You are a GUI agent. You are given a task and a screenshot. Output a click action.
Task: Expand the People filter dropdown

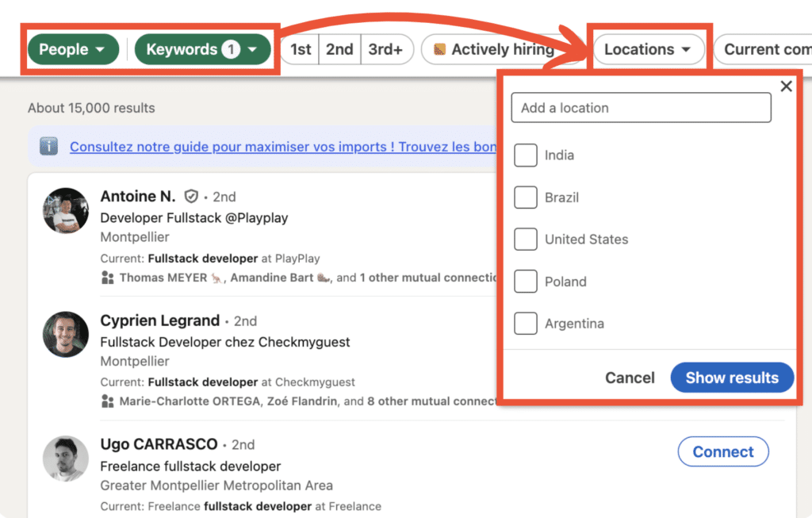point(72,49)
